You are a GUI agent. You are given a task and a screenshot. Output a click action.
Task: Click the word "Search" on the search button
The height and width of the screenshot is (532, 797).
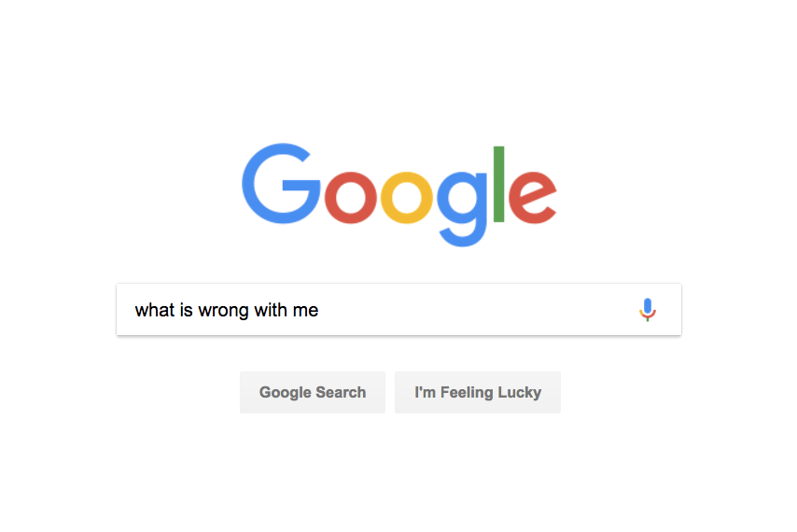click(x=341, y=392)
